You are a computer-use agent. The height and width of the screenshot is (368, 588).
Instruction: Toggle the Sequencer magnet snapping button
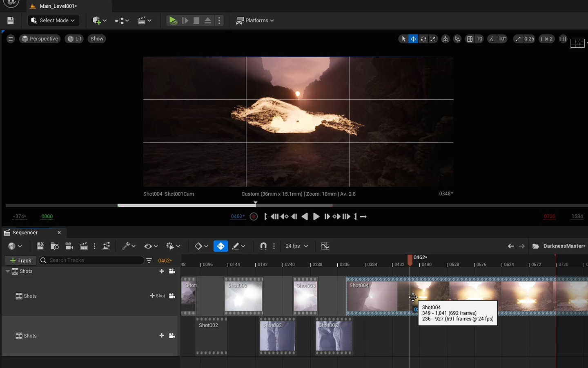tap(263, 246)
